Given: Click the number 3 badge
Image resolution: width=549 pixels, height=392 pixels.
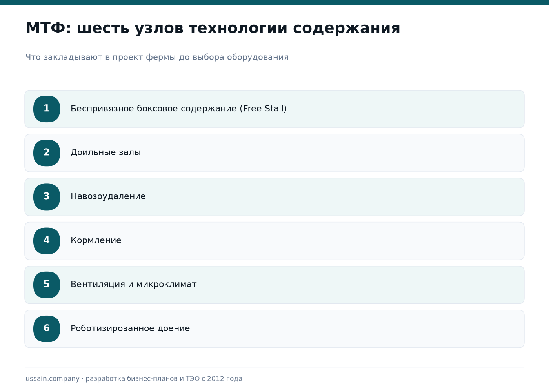Looking at the screenshot, I should point(47,197).
